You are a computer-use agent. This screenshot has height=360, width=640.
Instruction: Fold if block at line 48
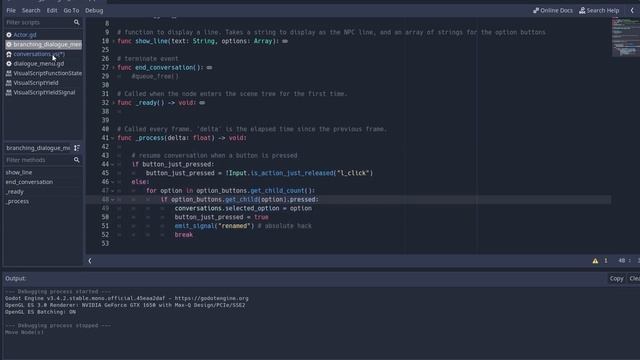coord(113,200)
